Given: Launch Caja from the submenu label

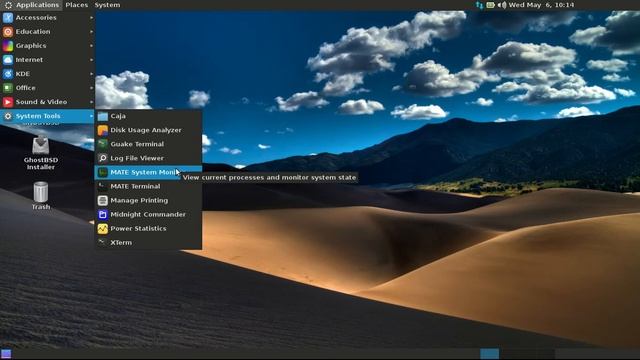Looking at the screenshot, I should coord(118,116).
